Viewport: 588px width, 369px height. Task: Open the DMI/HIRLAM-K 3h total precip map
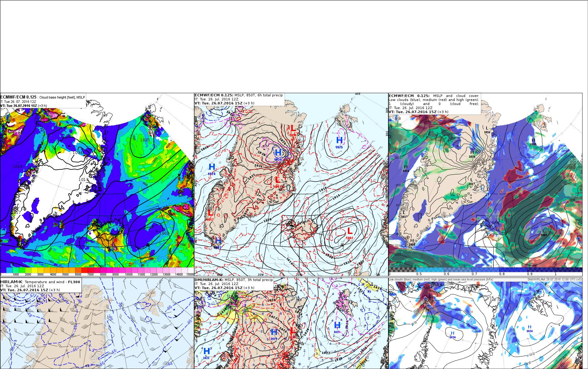tap(291, 323)
